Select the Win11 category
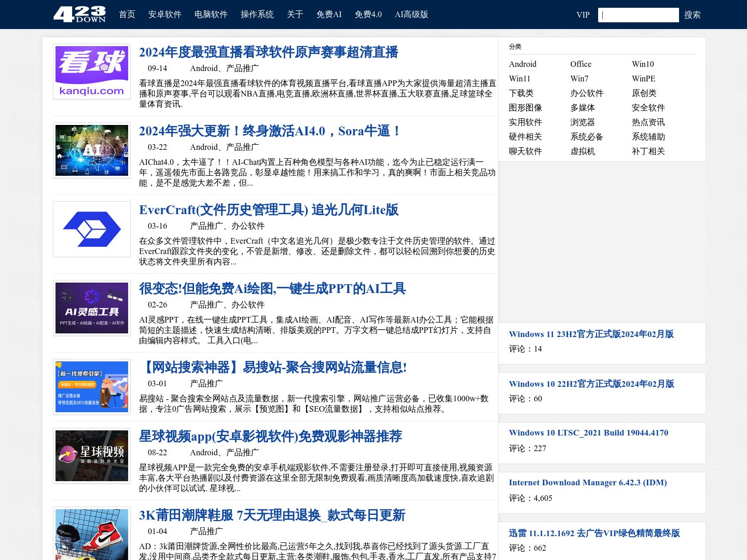 [x=519, y=79]
